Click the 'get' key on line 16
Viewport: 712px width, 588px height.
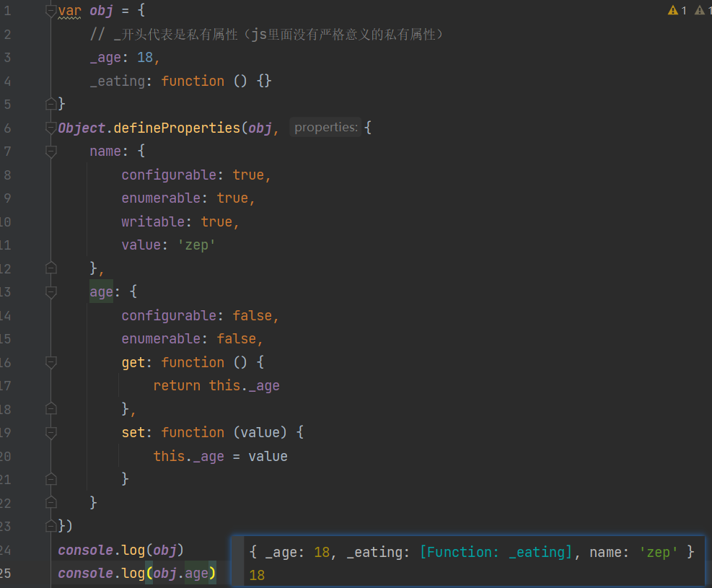pyautogui.click(x=133, y=362)
